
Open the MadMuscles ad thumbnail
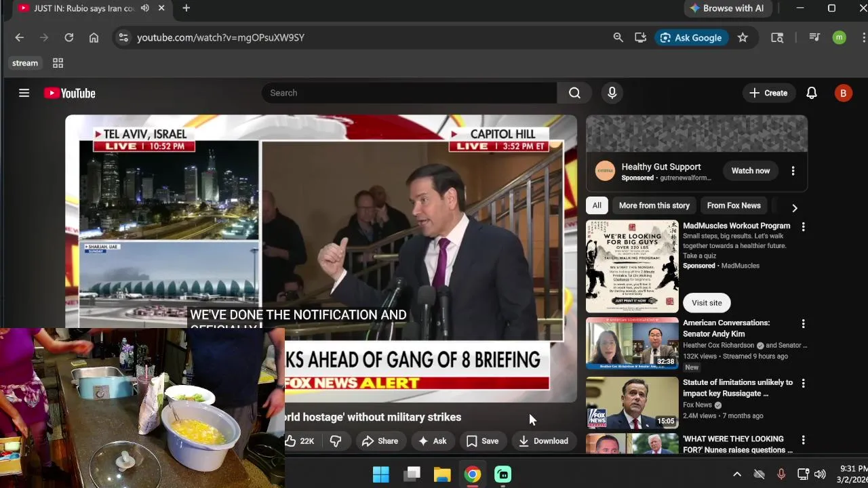tap(632, 266)
